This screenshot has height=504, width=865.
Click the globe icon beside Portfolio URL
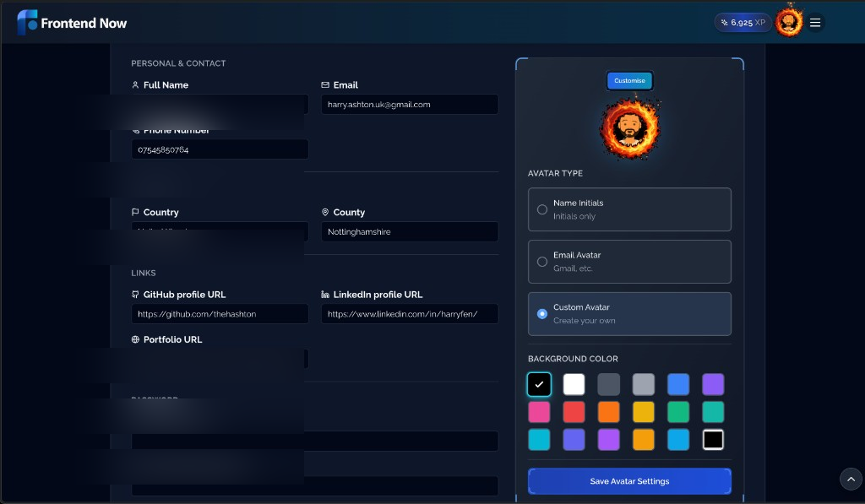point(135,339)
